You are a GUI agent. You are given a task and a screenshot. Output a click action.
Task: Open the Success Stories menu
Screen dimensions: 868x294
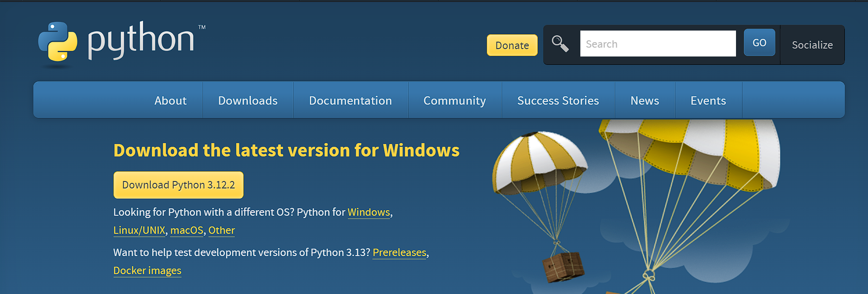[558, 100]
